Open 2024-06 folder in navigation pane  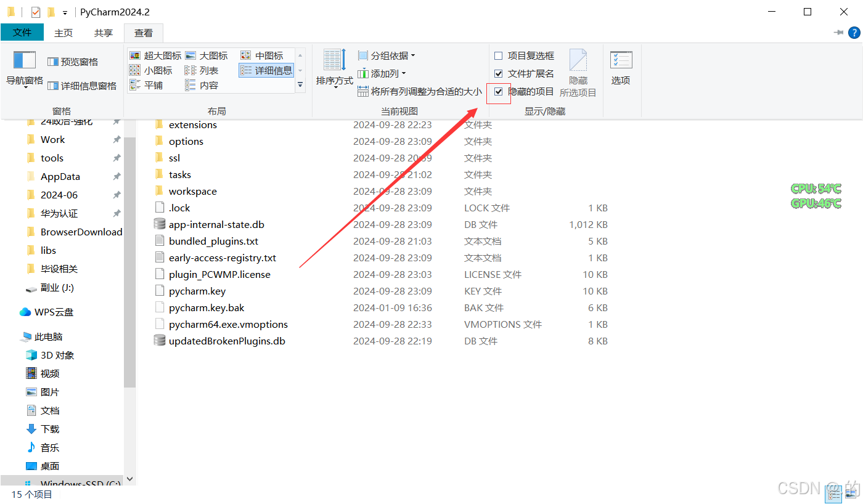59,195
